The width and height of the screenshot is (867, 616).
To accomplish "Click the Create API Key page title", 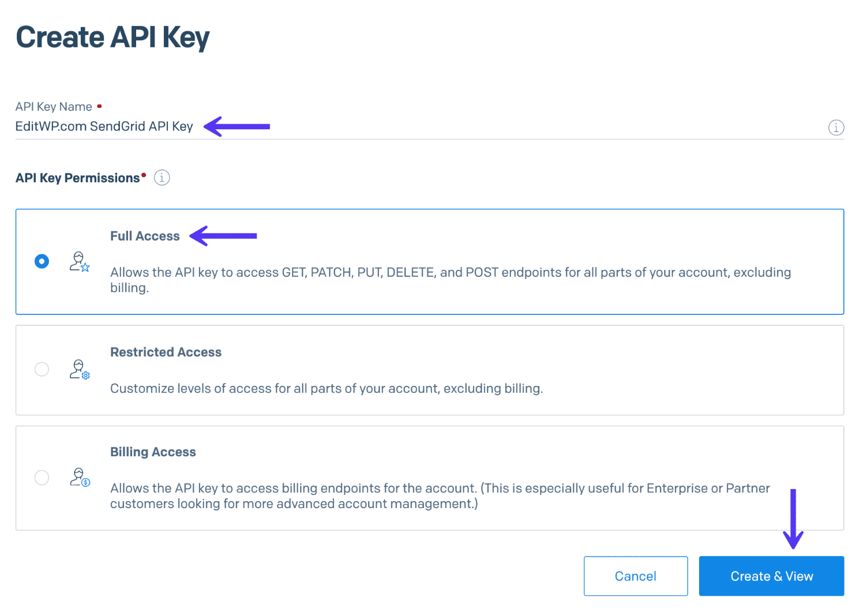I will click(x=113, y=37).
